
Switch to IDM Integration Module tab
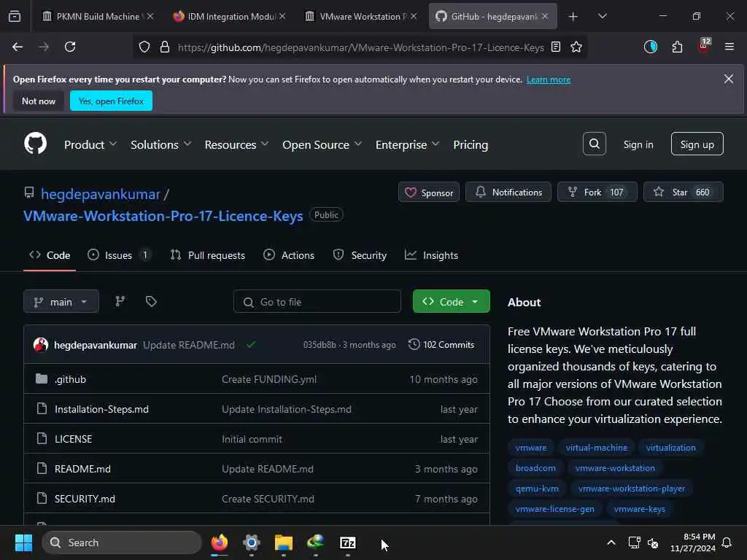228,16
